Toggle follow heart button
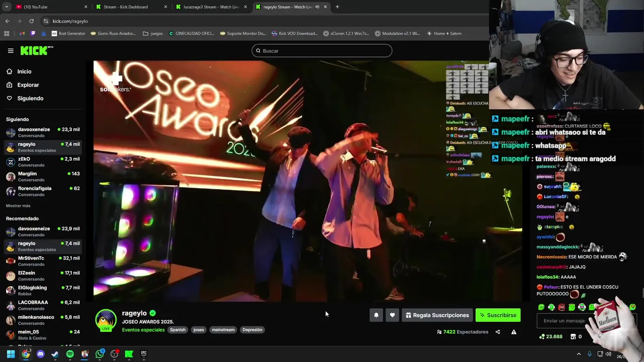The image size is (644, 362). coord(392,315)
